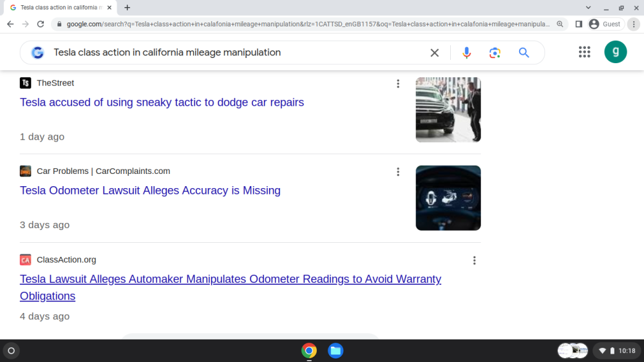This screenshot has width=644, height=362.
Task: Open more options for TheStreet result
Action: (x=398, y=84)
